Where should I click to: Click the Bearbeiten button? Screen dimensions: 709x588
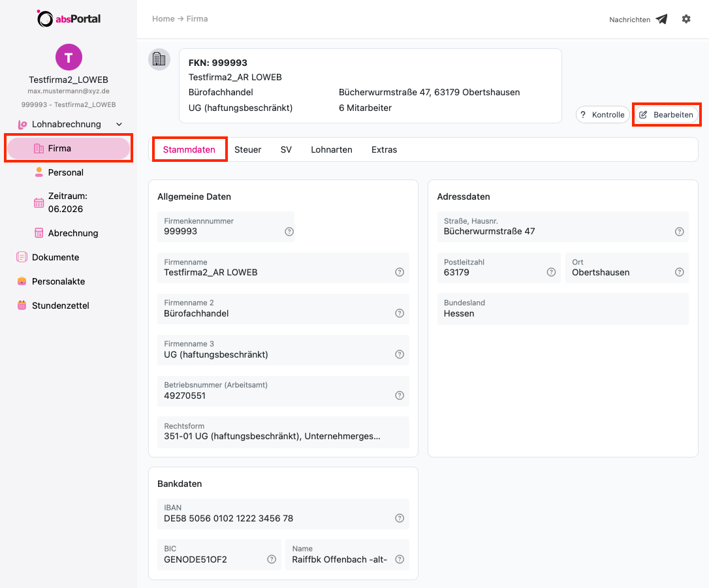(666, 115)
